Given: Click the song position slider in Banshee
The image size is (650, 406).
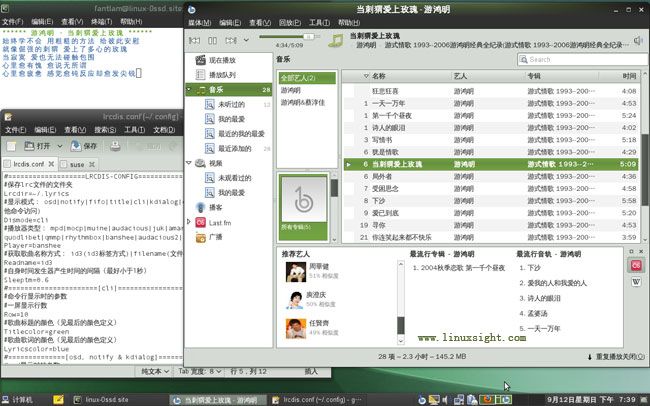Looking at the screenshot, I should point(289,36).
